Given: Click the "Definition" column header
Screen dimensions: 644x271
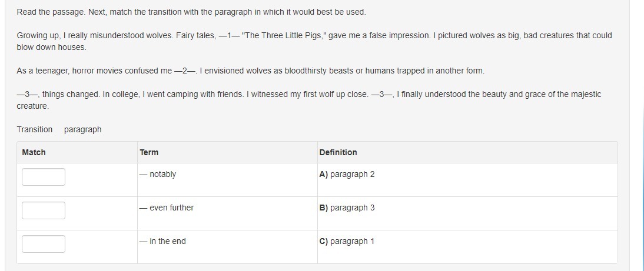Looking at the screenshot, I should point(338,152).
